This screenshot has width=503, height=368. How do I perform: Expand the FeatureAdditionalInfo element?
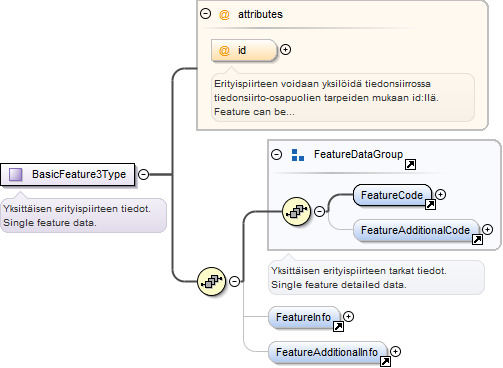coord(396,352)
